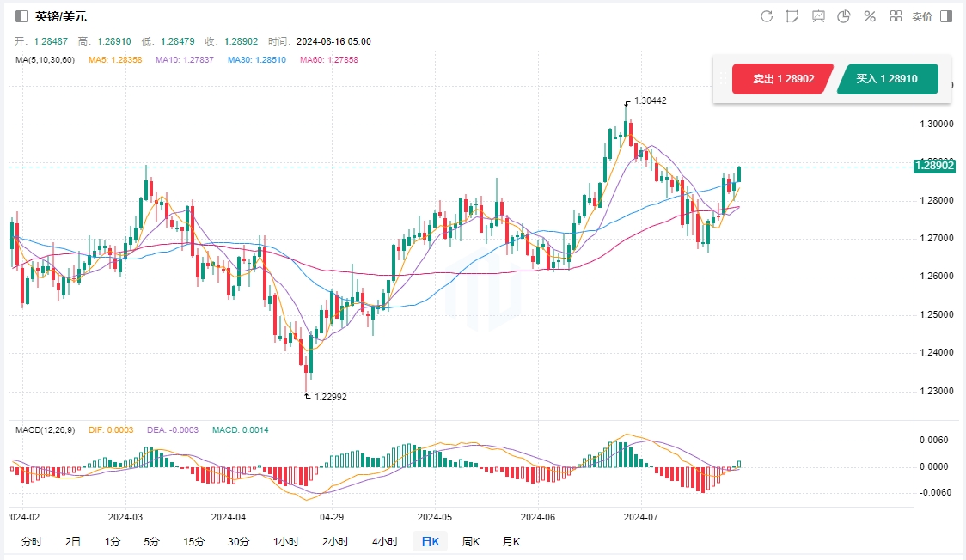Screen dimensions: 966x560
Task: Click the 买入 1.28910 buy button
Action: [886, 79]
